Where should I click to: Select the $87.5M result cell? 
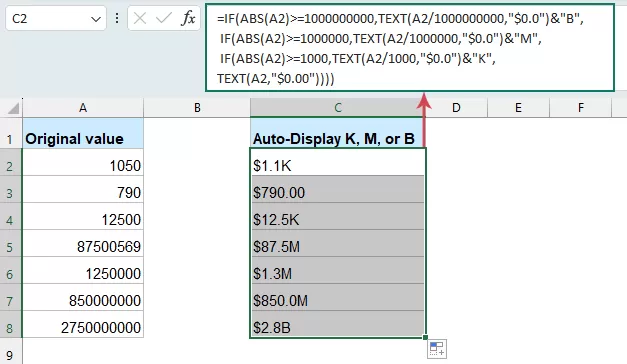tap(338, 243)
